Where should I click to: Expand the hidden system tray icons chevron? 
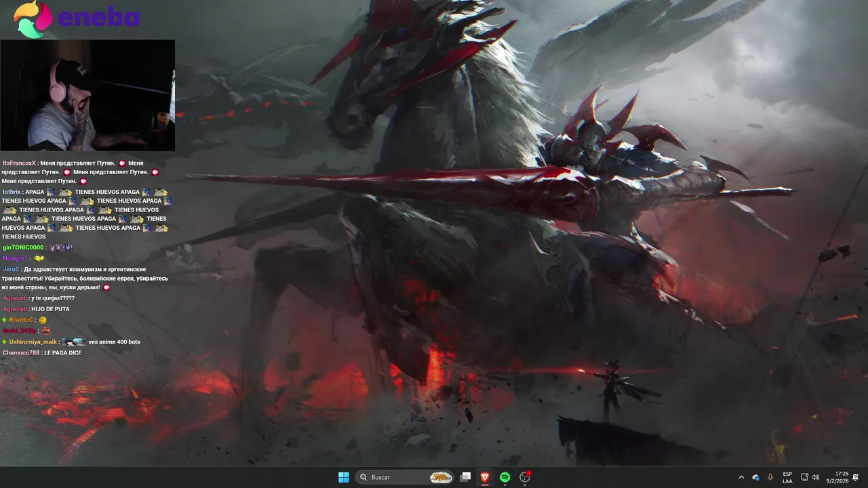741,478
